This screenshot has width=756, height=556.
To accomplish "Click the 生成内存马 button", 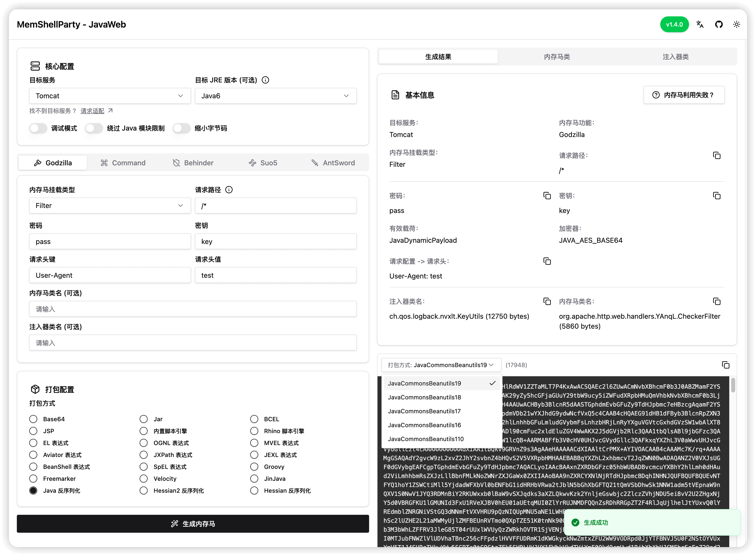I will 193,524.
